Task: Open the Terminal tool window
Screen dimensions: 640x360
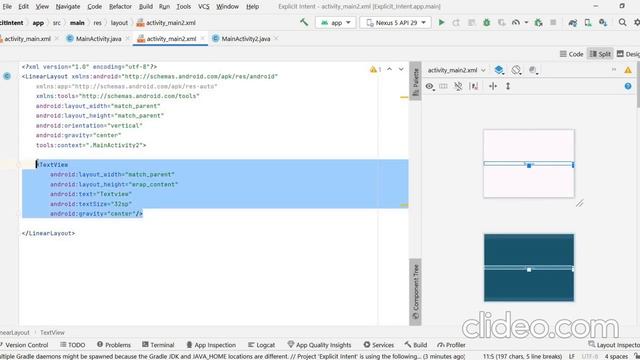Action: pyautogui.click(x=158, y=345)
